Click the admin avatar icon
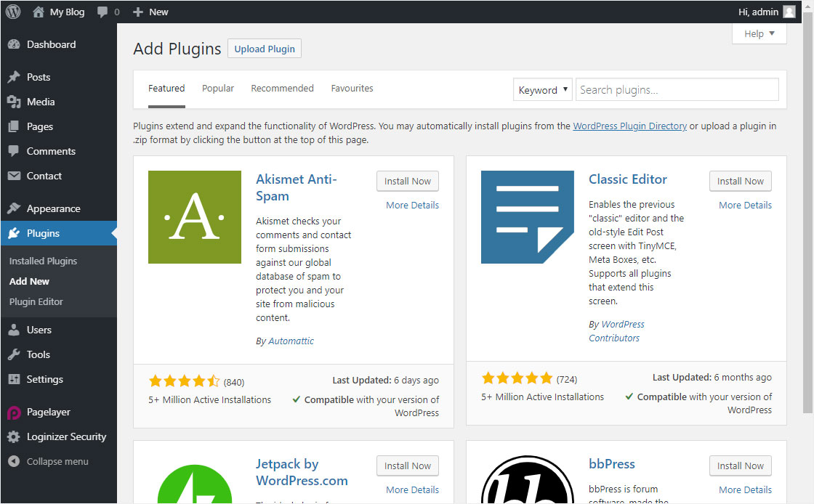The height and width of the screenshot is (504, 814). click(x=789, y=12)
